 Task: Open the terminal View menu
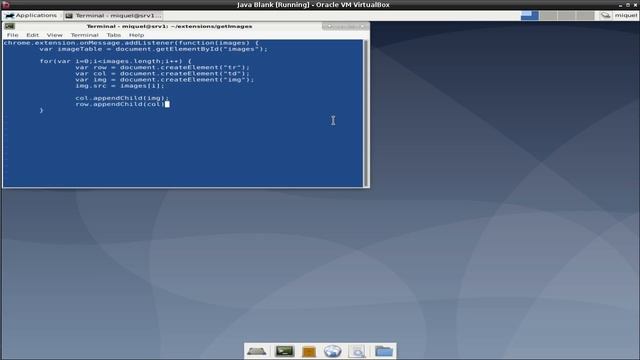pyautogui.click(x=55, y=35)
